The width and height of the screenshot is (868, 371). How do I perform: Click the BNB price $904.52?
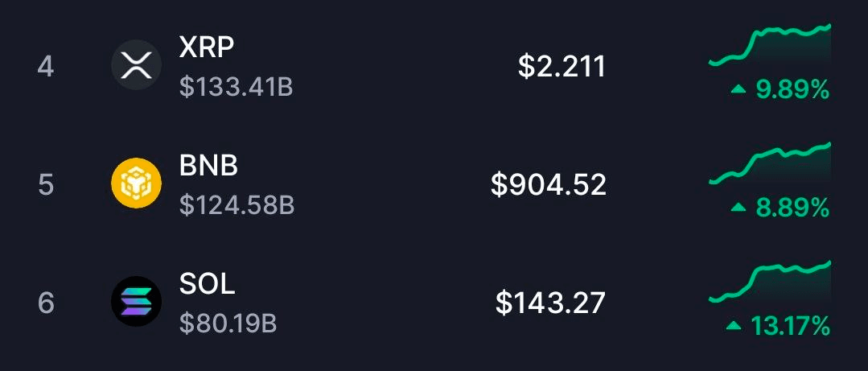549,185
